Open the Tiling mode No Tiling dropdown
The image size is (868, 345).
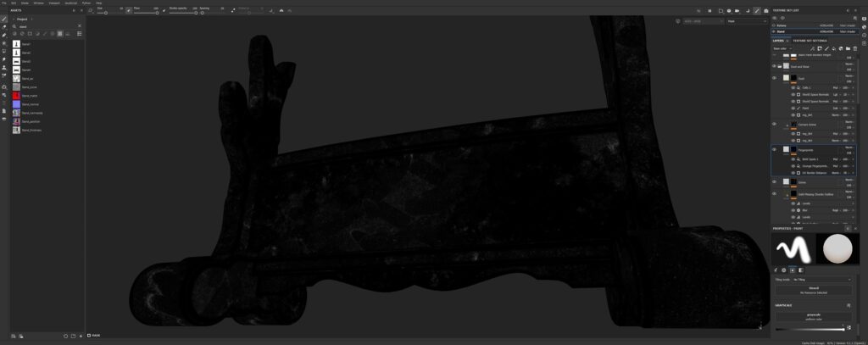tap(823, 280)
